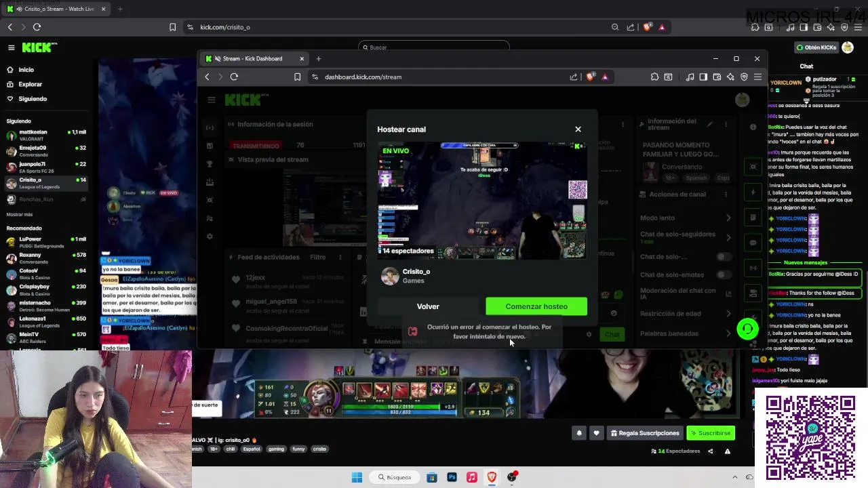Viewport: 868px width, 488px height.
Task: Select the stream icon in dashboard sidebar
Action: tap(210, 127)
